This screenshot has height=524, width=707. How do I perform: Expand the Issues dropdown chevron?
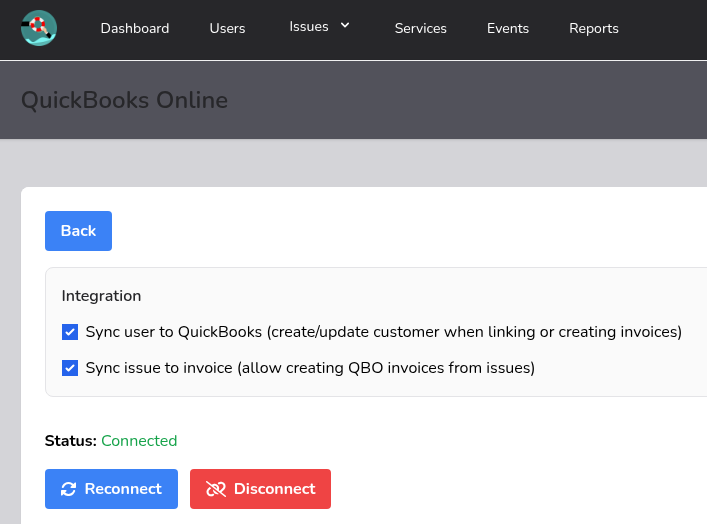(345, 25)
